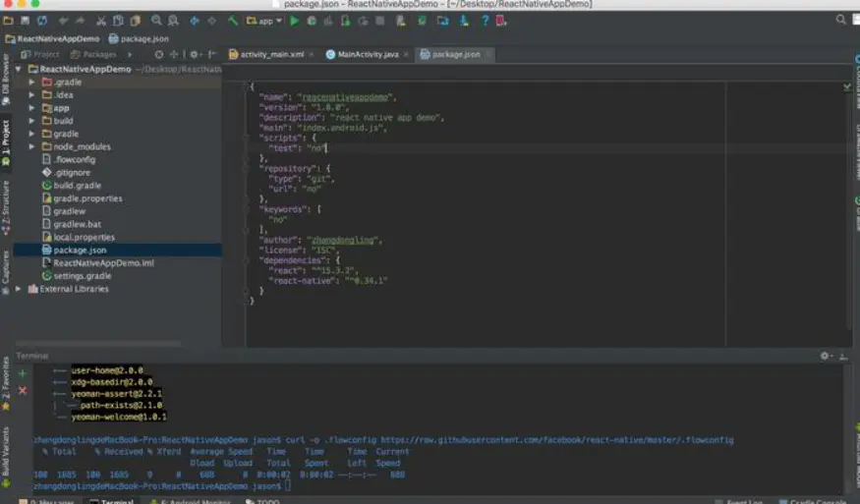This screenshot has width=860, height=504.
Task: Click the search everywhere magnifier at top right
Action: click(x=840, y=20)
